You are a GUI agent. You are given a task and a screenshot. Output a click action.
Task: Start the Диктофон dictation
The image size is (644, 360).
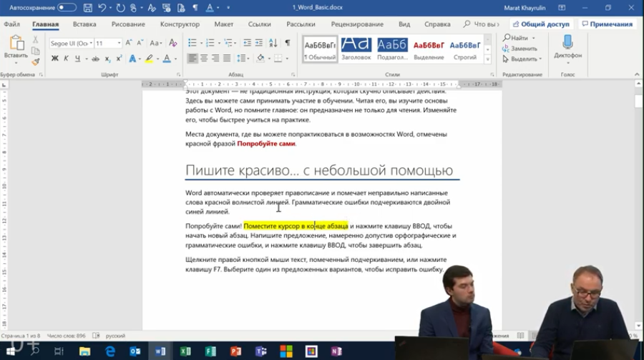567,49
